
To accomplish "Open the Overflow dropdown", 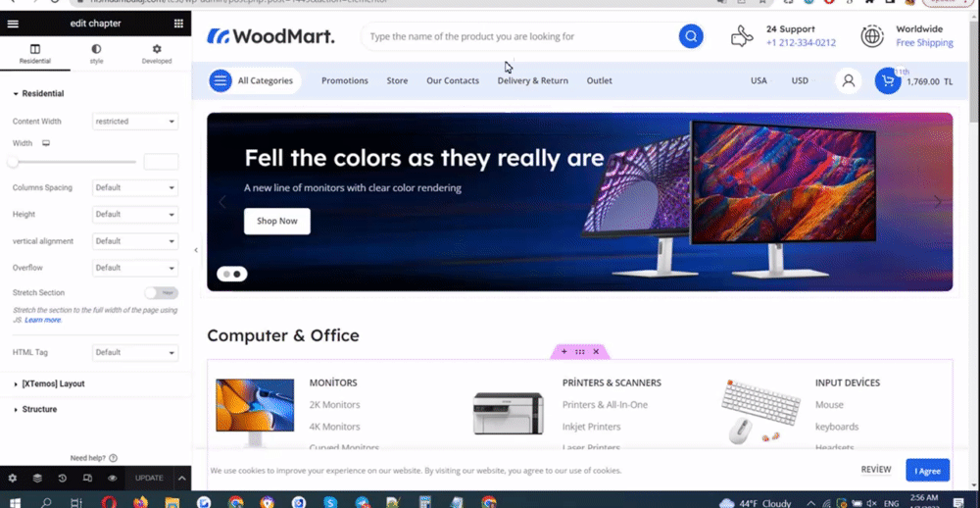I will tap(135, 268).
